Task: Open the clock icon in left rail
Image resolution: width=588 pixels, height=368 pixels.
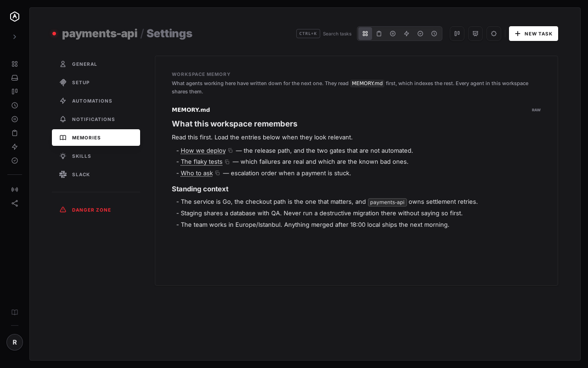Action: click(15, 105)
